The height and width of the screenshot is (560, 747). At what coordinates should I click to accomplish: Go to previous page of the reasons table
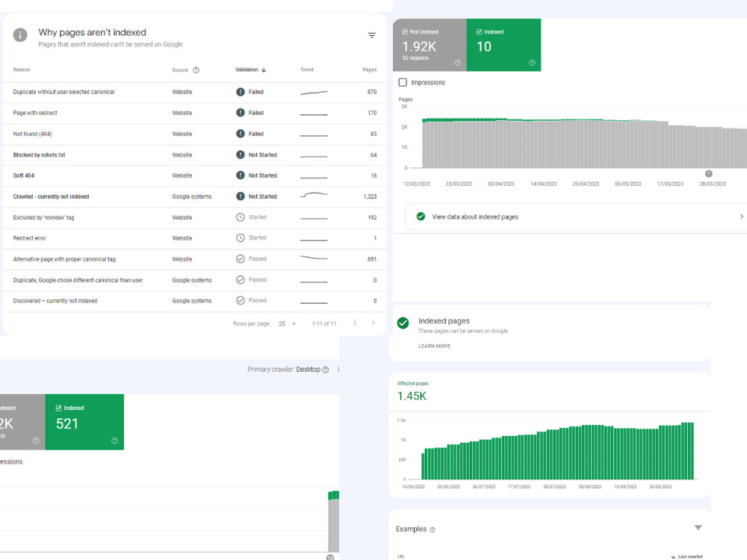(x=355, y=323)
